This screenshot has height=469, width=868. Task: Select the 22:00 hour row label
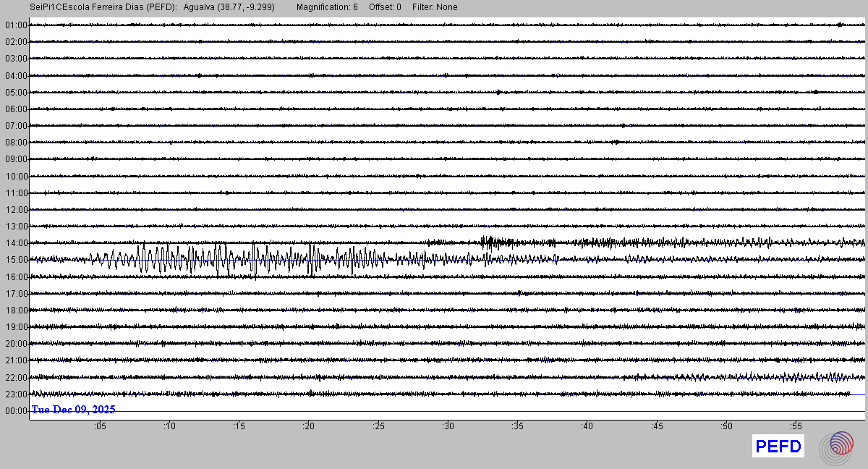point(15,377)
